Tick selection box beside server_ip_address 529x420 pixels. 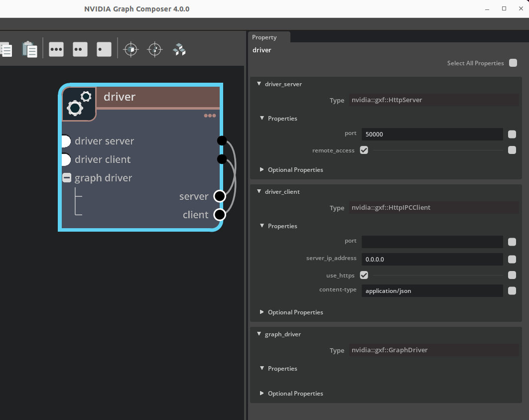[512, 259]
